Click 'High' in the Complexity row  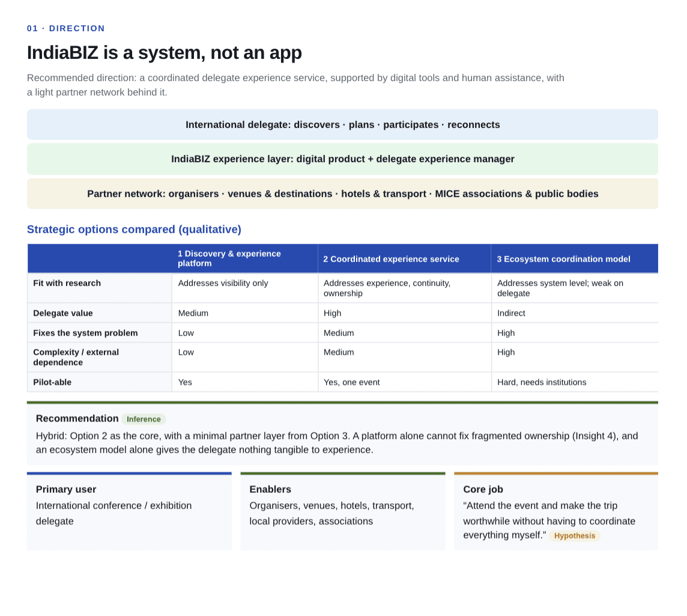click(x=506, y=352)
